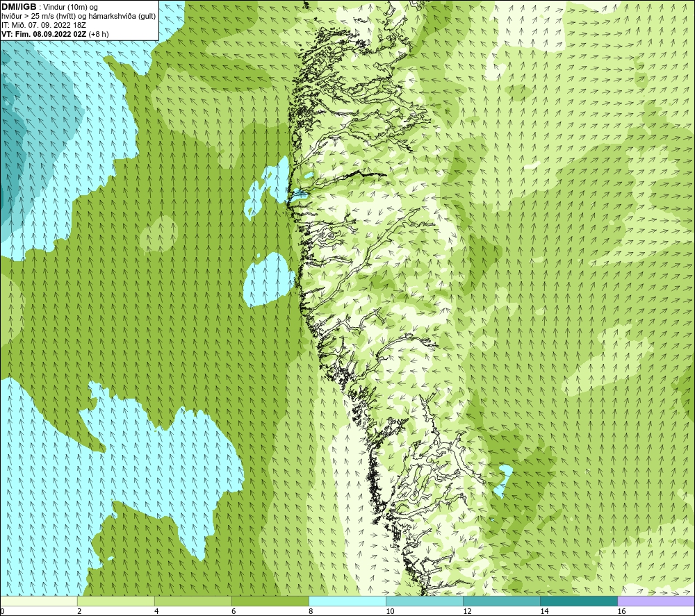Screen dimensions: 695x616
Task: Click the 'Vindur (10m) og' heading text
Action: tap(70, 8)
